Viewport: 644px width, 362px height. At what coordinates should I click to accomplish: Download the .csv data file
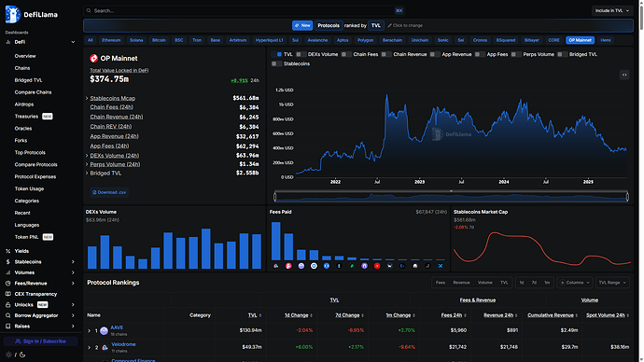coord(109,192)
